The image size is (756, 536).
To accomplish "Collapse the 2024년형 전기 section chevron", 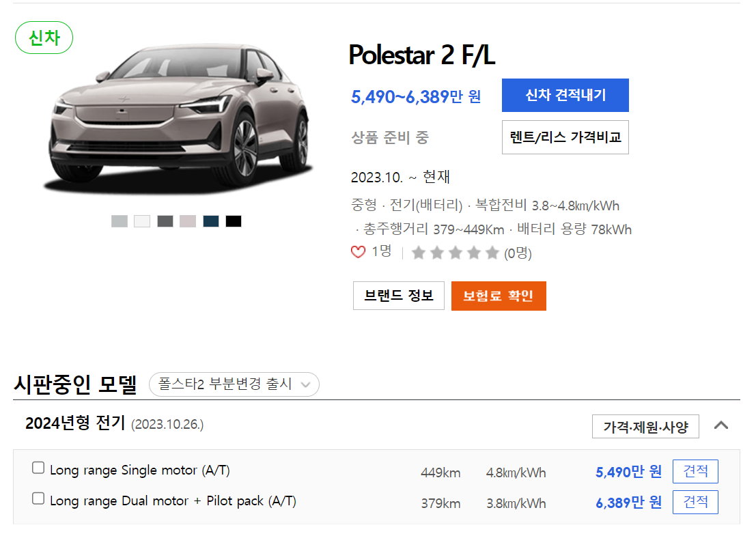I will click(x=720, y=425).
